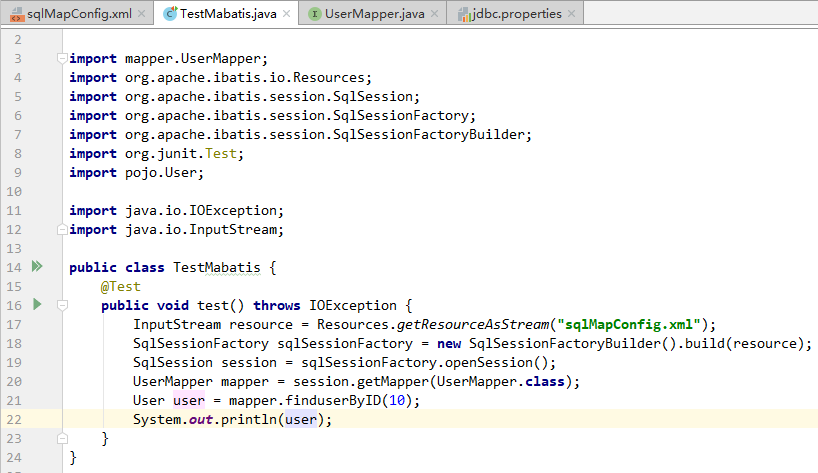Image resolution: width=818 pixels, height=473 pixels.
Task: Click the import mapper.UserMapper line
Action: [x=169, y=58]
